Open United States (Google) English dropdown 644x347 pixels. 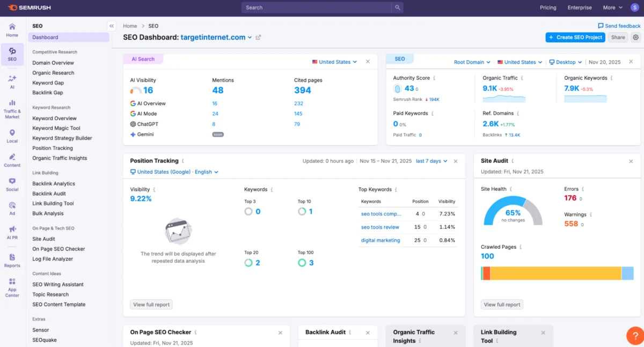coord(174,172)
